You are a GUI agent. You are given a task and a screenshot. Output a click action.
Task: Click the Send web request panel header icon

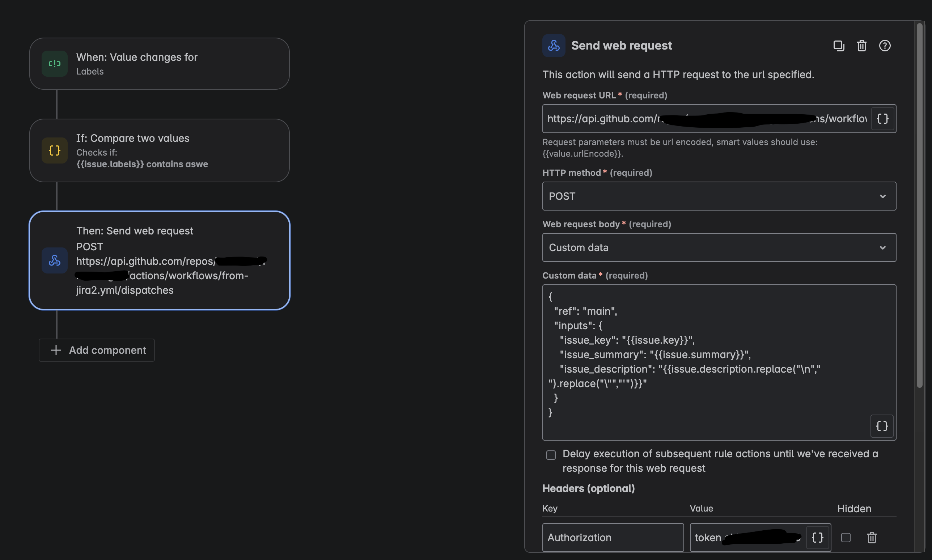pyautogui.click(x=554, y=45)
